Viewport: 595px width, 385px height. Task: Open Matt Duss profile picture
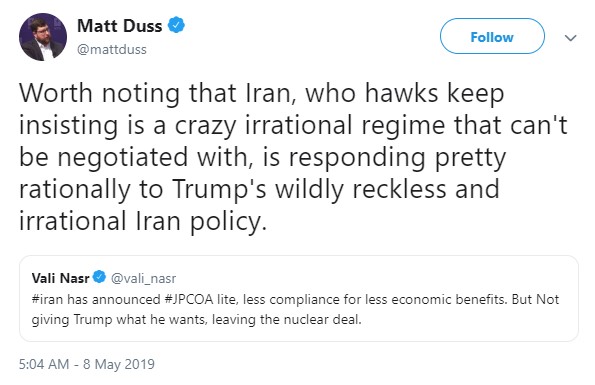click(x=43, y=37)
